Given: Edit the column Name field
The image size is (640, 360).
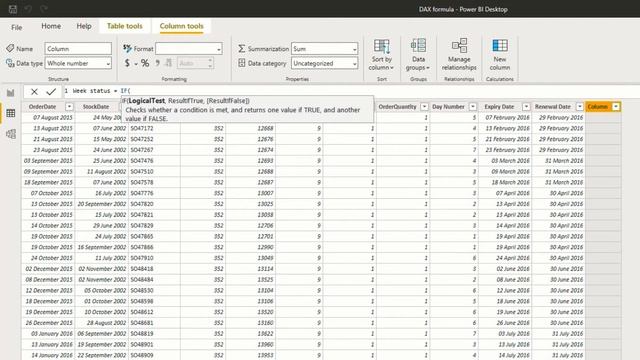Looking at the screenshot, I should [78, 49].
